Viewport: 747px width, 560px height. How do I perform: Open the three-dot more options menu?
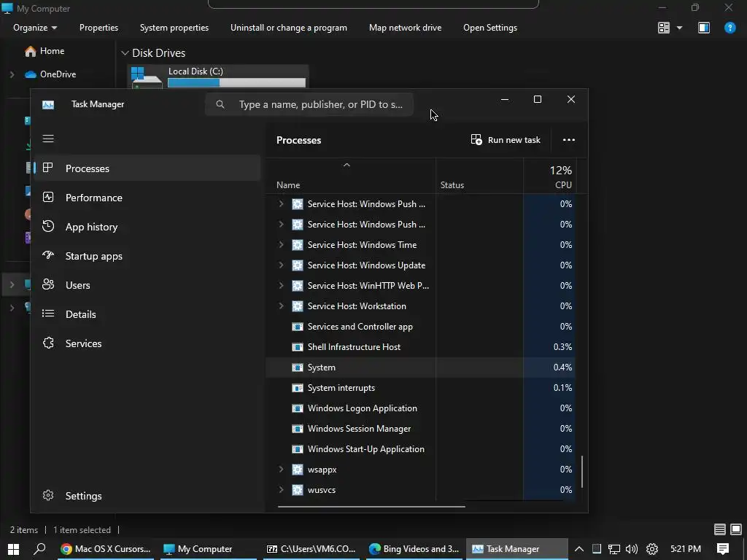[569, 140]
